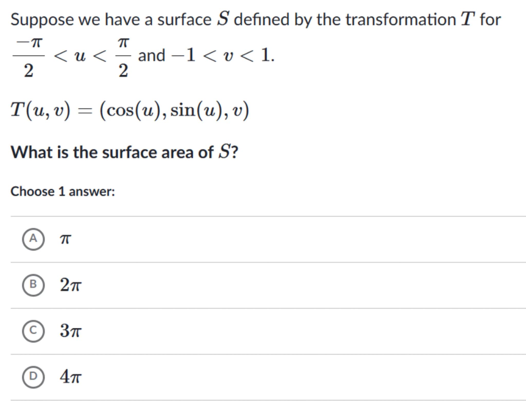Click the S symbol in the bold question
The image size is (526, 420).
click(x=224, y=152)
